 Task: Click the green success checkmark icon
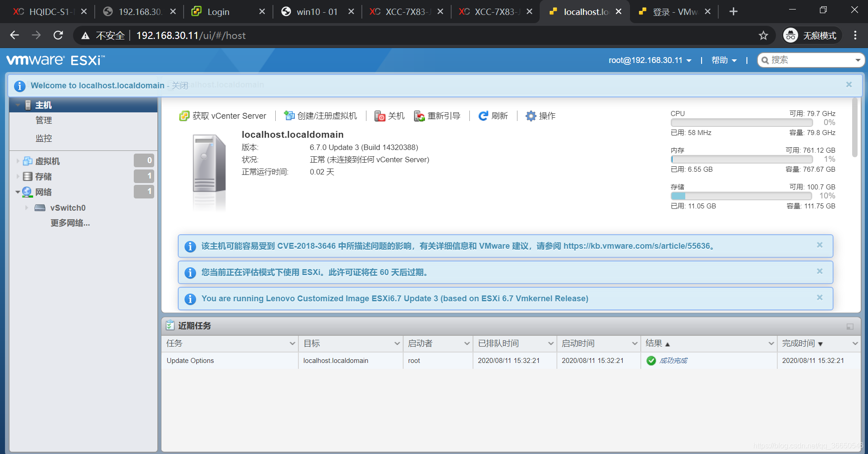click(x=651, y=361)
